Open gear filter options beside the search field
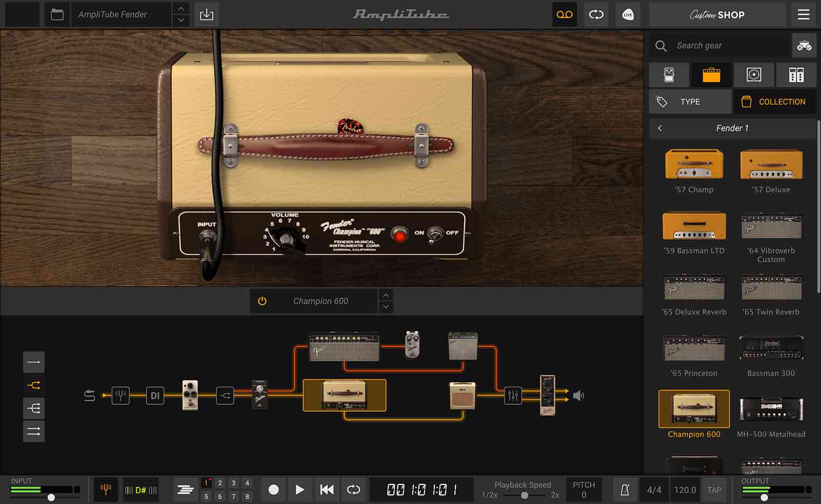This screenshot has height=504, width=821. tap(804, 46)
